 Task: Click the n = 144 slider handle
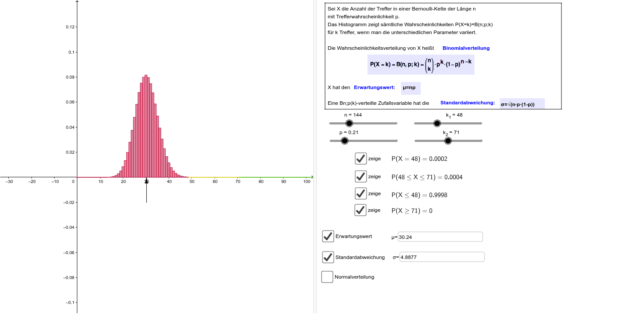349,123
